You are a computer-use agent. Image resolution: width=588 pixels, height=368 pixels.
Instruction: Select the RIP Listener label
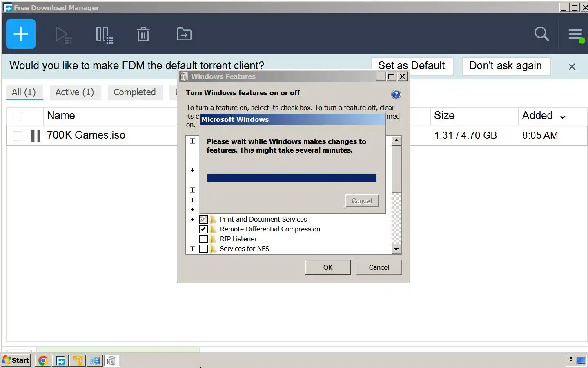pos(238,239)
